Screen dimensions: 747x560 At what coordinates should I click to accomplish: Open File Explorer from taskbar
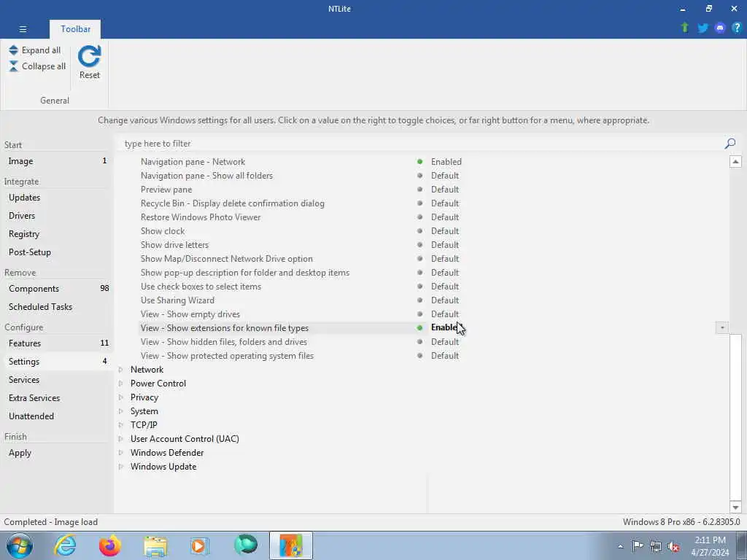click(155, 547)
